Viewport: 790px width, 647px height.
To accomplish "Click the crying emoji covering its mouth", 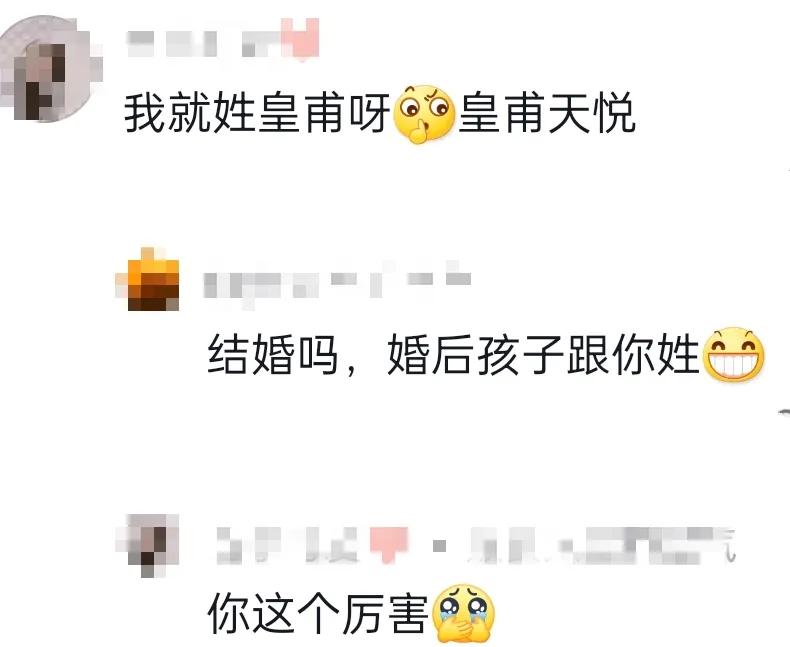I will tap(464, 613).
